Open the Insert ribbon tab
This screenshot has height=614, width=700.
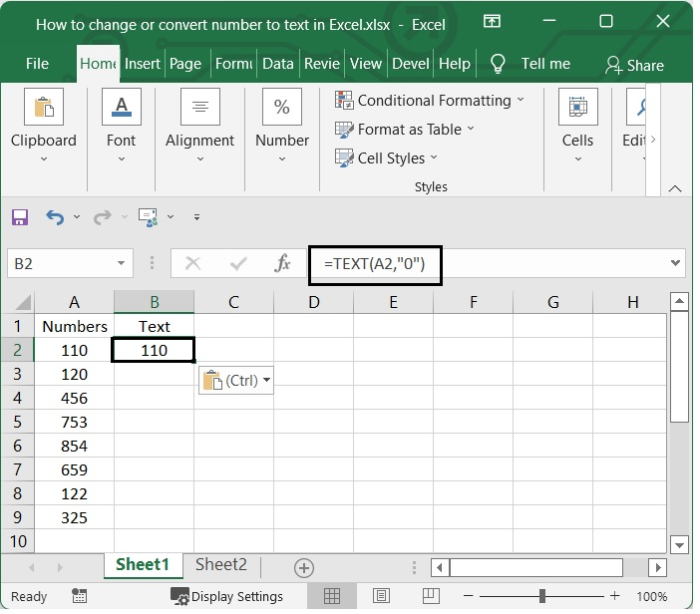coord(142,64)
